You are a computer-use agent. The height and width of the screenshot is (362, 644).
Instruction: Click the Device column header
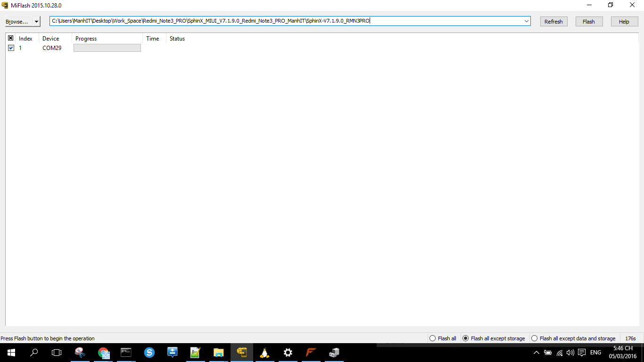click(51, 39)
